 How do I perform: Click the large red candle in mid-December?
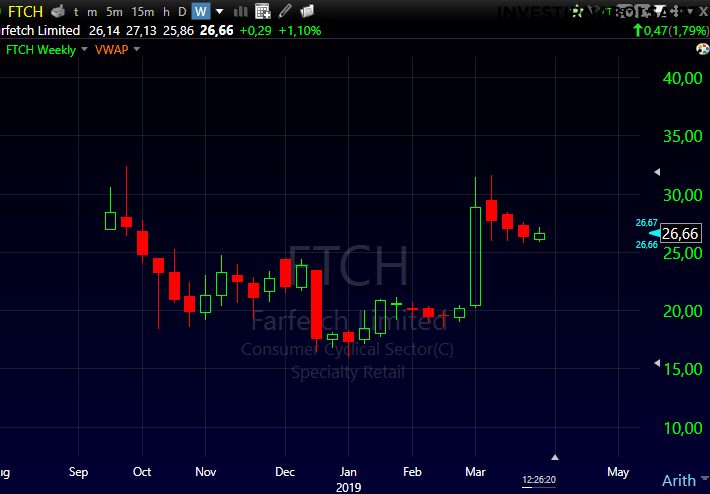316,304
